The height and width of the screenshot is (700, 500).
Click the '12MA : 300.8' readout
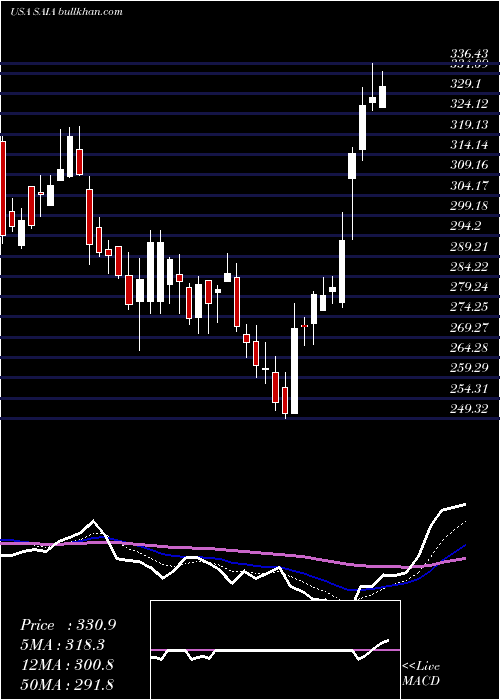tap(67, 665)
